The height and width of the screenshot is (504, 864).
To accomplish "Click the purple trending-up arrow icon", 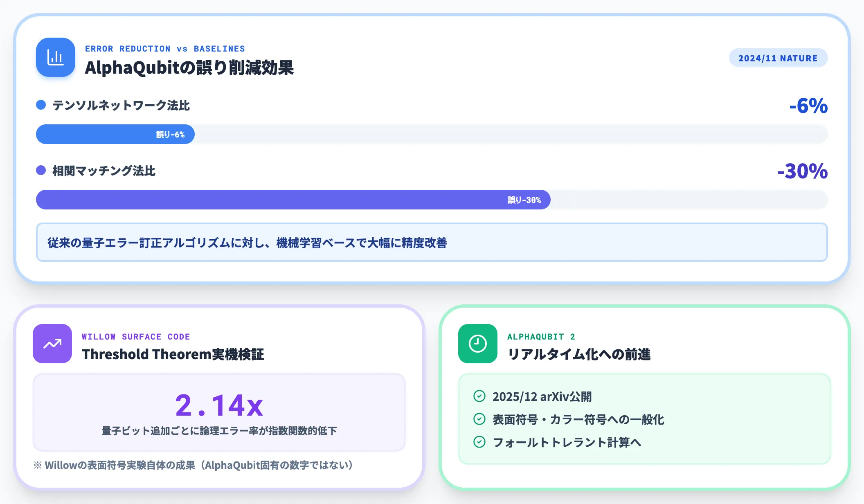I will click(52, 344).
